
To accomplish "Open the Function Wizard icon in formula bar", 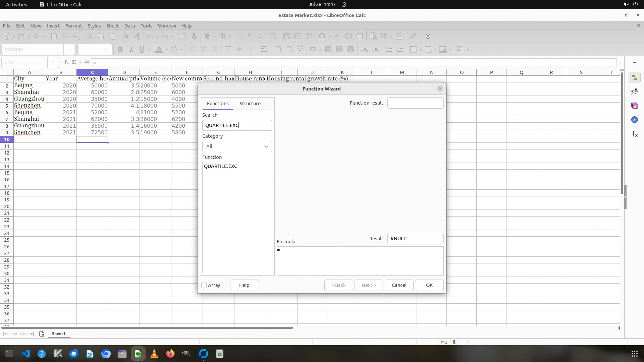I will point(66,62).
